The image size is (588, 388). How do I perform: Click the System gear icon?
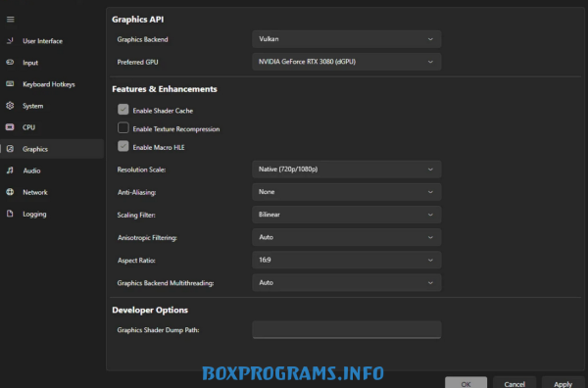[10, 106]
